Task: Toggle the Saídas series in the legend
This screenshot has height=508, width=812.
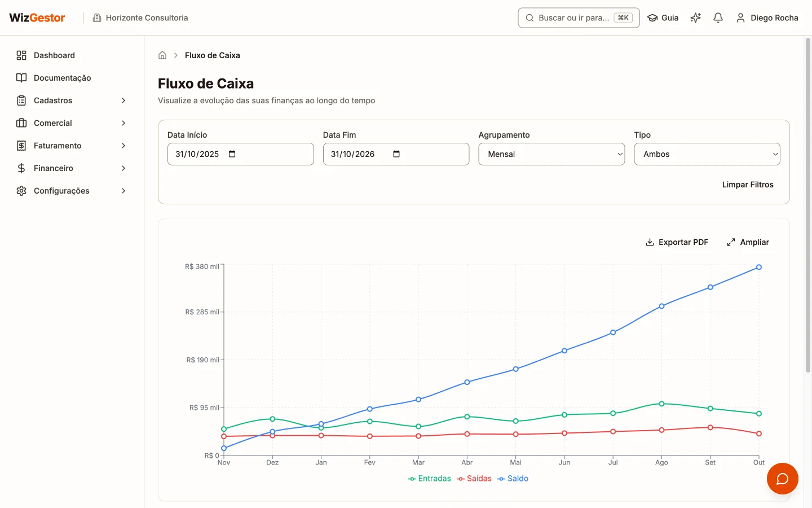Action: coord(474,479)
